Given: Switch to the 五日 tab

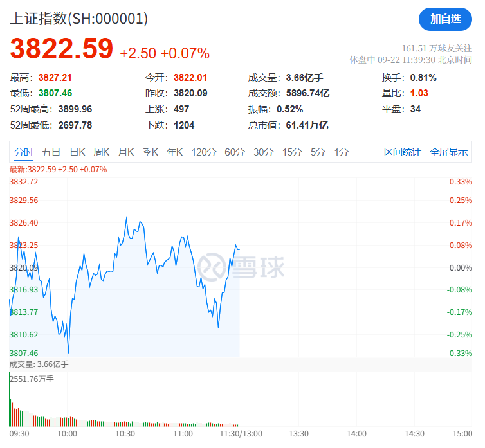Looking at the screenshot, I should click(51, 152).
